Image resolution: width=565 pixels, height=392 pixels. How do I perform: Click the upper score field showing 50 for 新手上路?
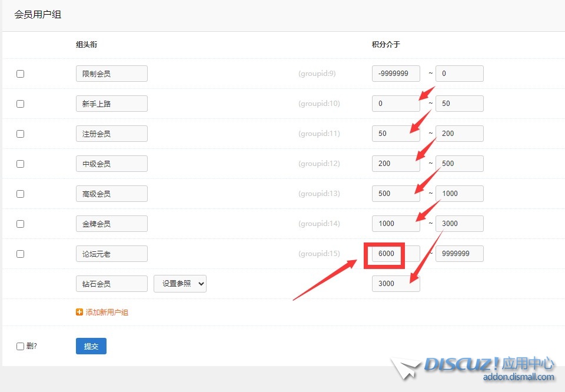coord(460,104)
